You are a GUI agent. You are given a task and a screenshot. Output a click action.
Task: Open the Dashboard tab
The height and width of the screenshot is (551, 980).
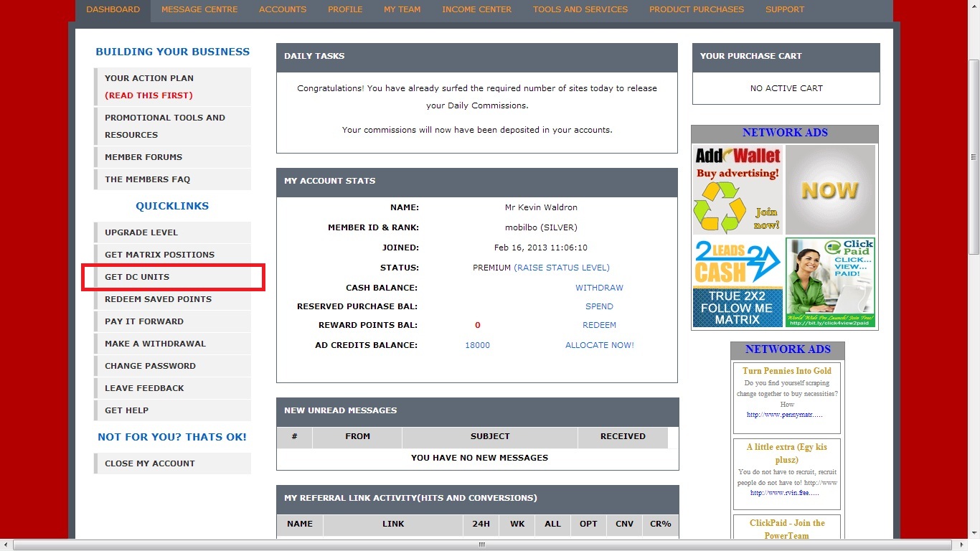click(x=113, y=9)
